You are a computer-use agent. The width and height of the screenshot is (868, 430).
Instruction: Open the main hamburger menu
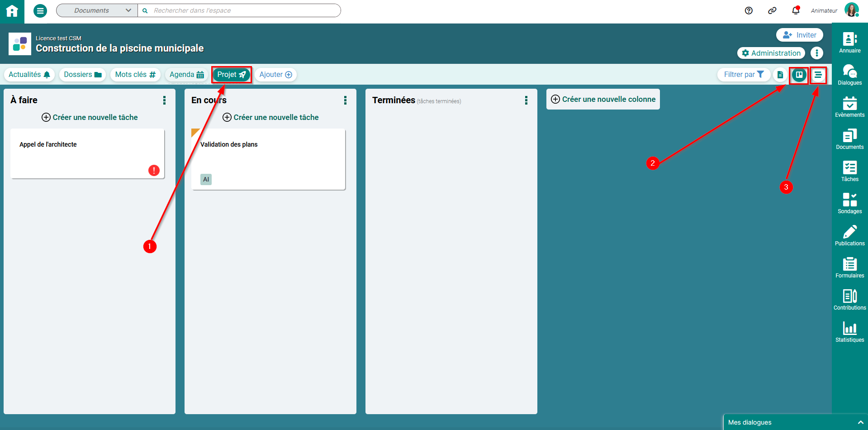pos(40,10)
